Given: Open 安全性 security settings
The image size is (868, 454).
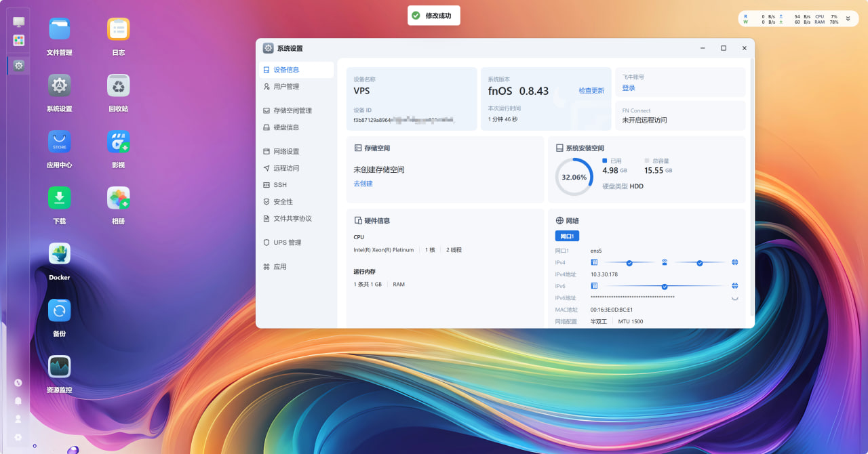Looking at the screenshot, I should click(x=296, y=202).
